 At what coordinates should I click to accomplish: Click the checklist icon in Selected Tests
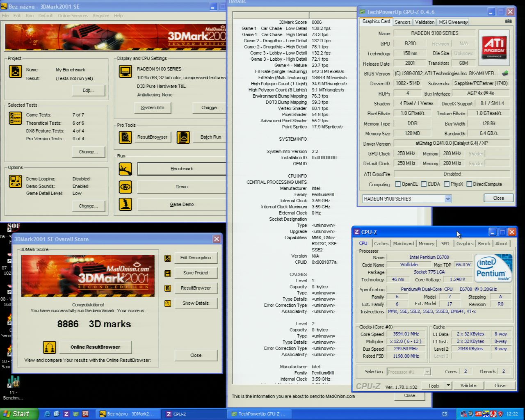pos(15,118)
